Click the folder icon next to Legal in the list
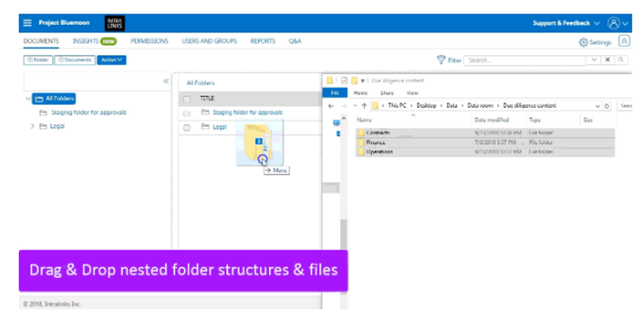Image resolution: width=644 pixels, height=332 pixels. click(x=205, y=127)
